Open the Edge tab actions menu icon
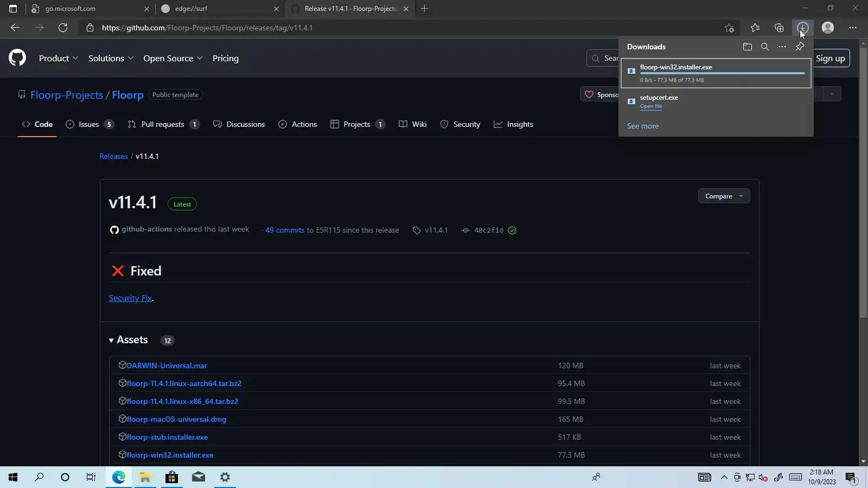 tap(13, 9)
